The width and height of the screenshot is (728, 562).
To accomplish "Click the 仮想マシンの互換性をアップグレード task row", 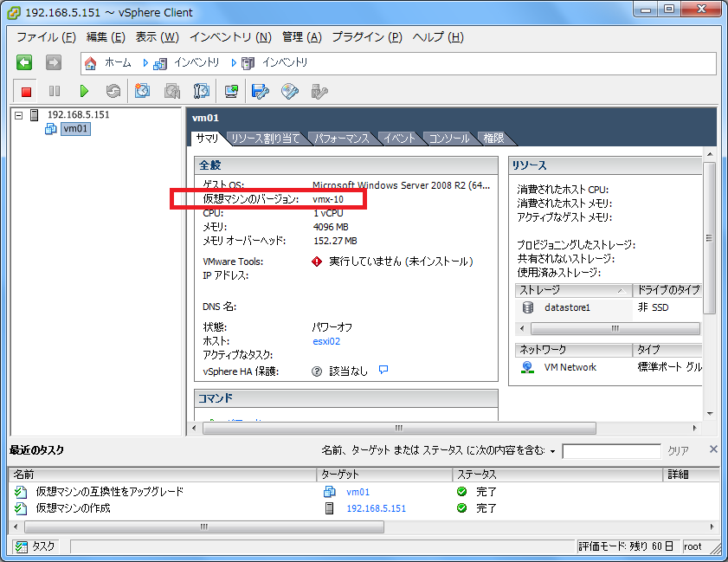I will (x=364, y=492).
